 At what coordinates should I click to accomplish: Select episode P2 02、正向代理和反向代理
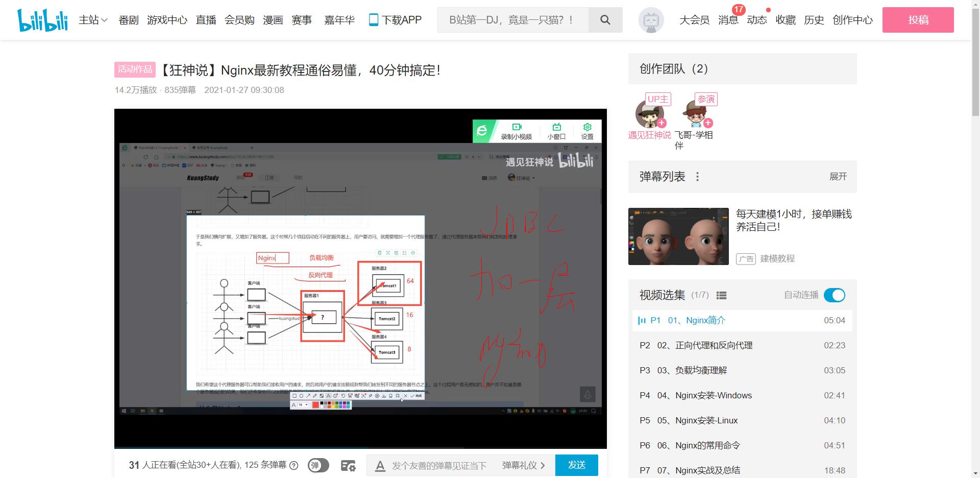pyautogui.click(x=742, y=346)
